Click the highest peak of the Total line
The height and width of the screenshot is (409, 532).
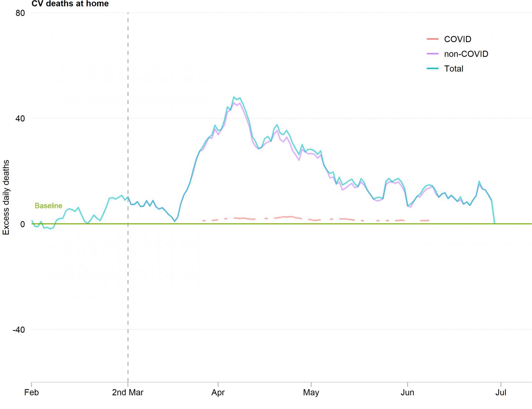point(234,97)
